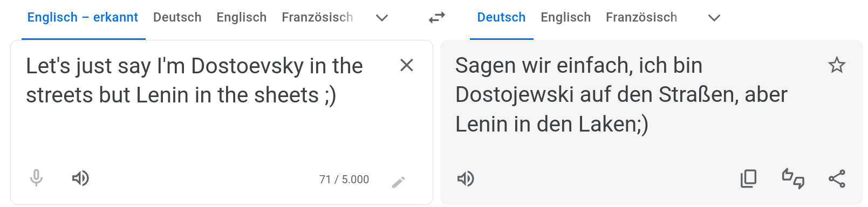Start voice input with microphone
Viewport: 868px width, 207px height.
(36, 178)
